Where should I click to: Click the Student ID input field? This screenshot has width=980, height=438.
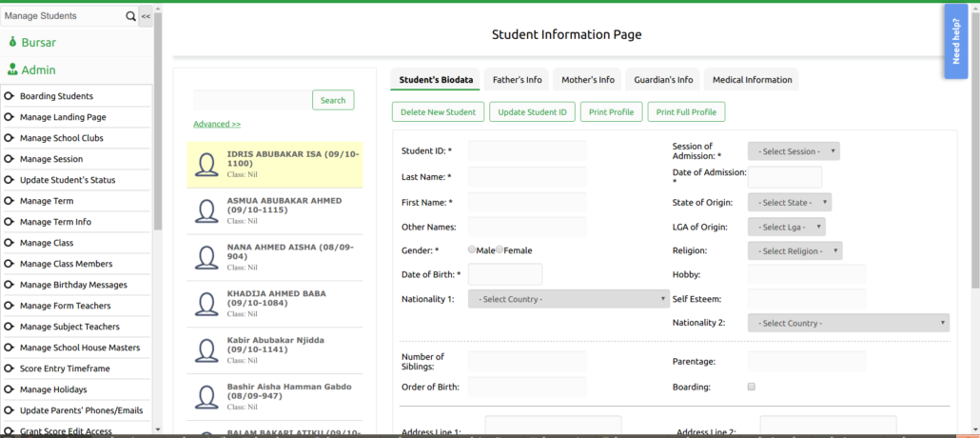click(x=527, y=150)
